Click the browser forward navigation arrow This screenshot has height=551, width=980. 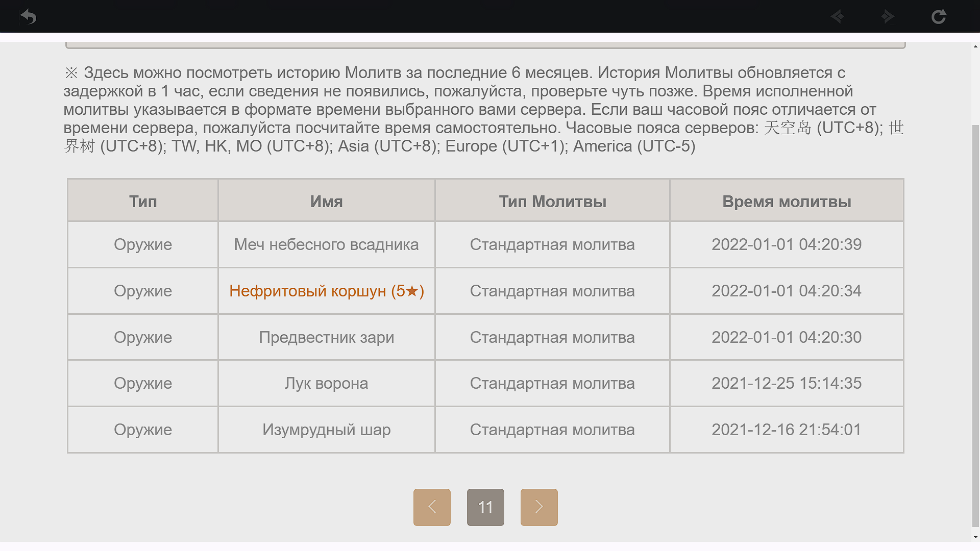(x=888, y=17)
